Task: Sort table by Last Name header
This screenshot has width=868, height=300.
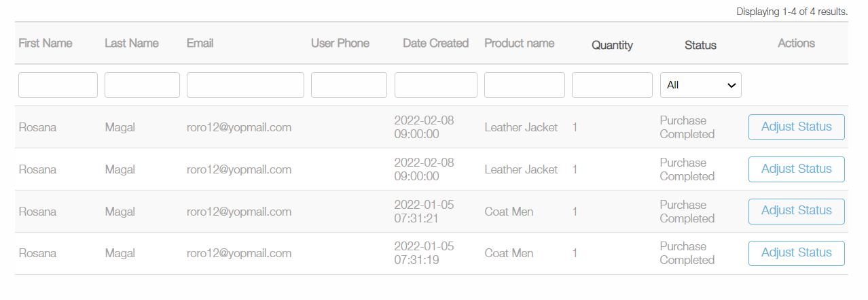Action: pyautogui.click(x=132, y=44)
